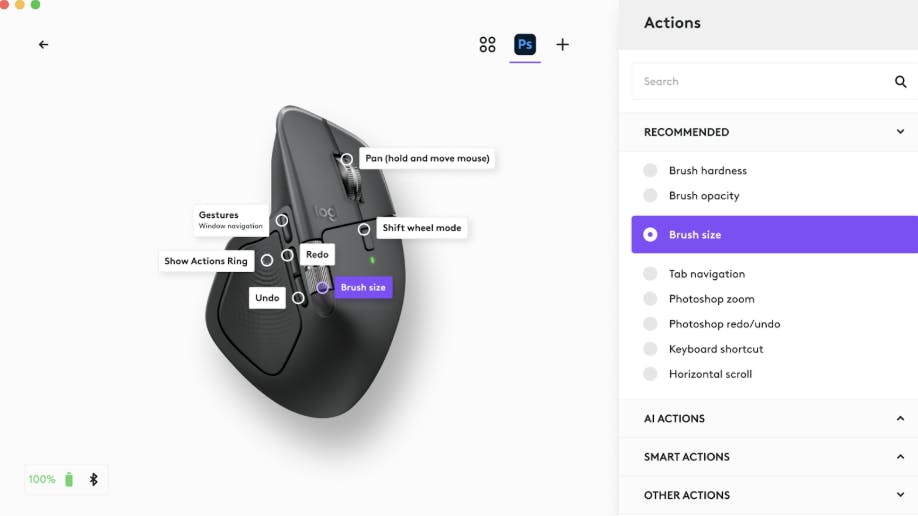
Task: Open the all applications grid icon
Action: tap(487, 44)
